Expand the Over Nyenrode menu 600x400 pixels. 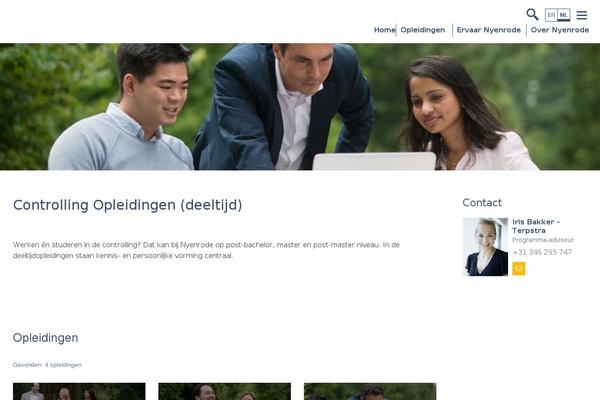559,30
